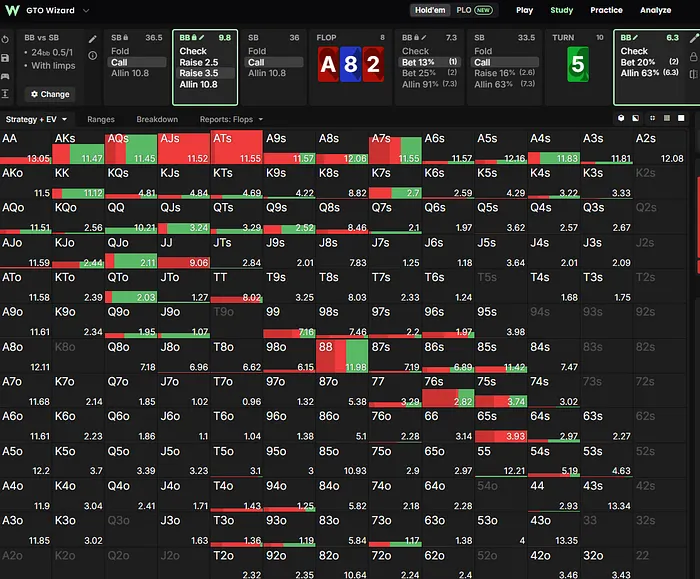Select Allin 63% in BB 6.3 card
The width and height of the screenshot is (700, 579).
pos(650,73)
